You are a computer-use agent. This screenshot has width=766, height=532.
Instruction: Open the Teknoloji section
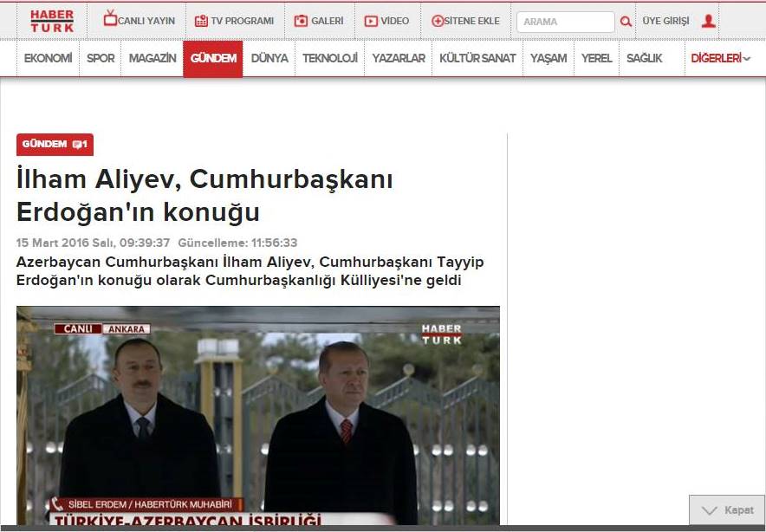click(x=329, y=58)
